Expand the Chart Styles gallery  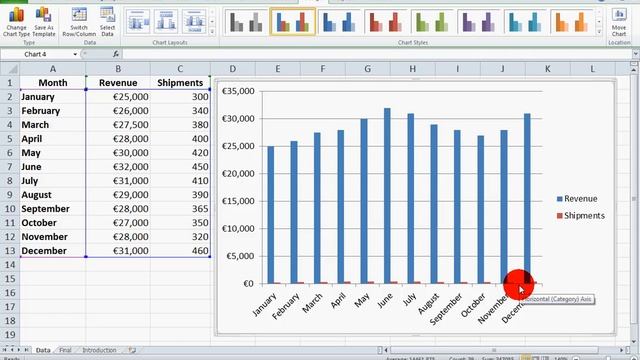click(x=599, y=31)
